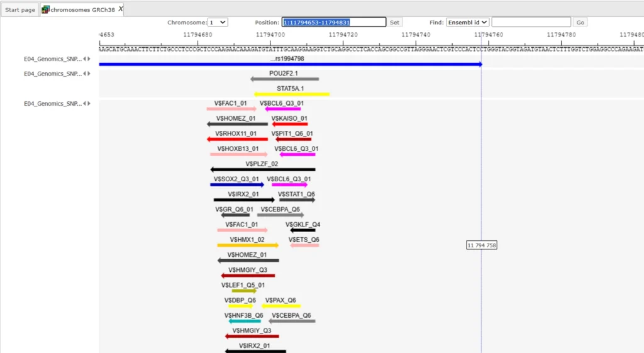
Task: Click the Position coordinates input field
Action: coord(333,22)
